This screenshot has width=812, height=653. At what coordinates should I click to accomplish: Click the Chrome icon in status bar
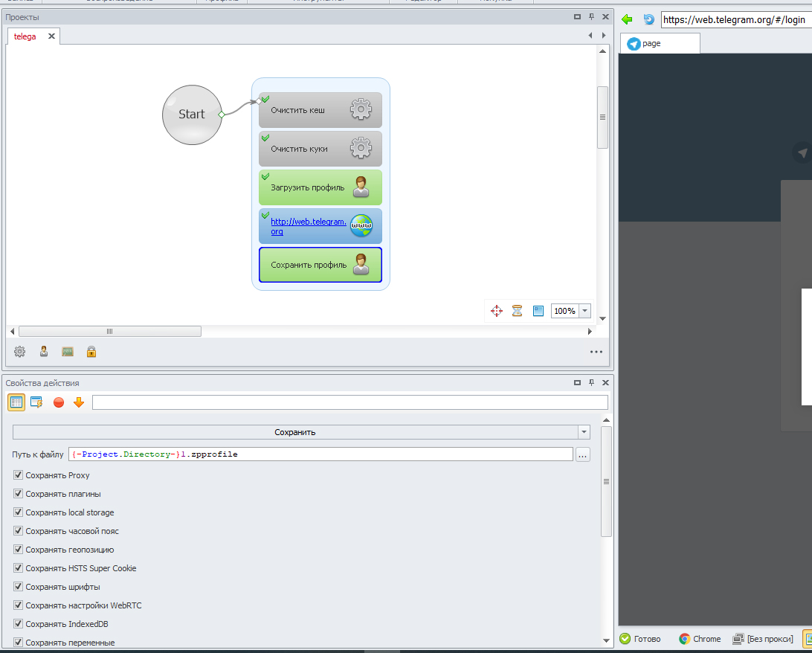685,639
